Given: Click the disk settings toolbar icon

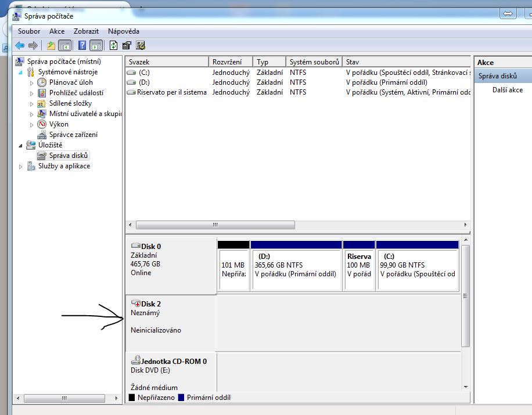Looking at the screenshot, I should tap(140, 45).
